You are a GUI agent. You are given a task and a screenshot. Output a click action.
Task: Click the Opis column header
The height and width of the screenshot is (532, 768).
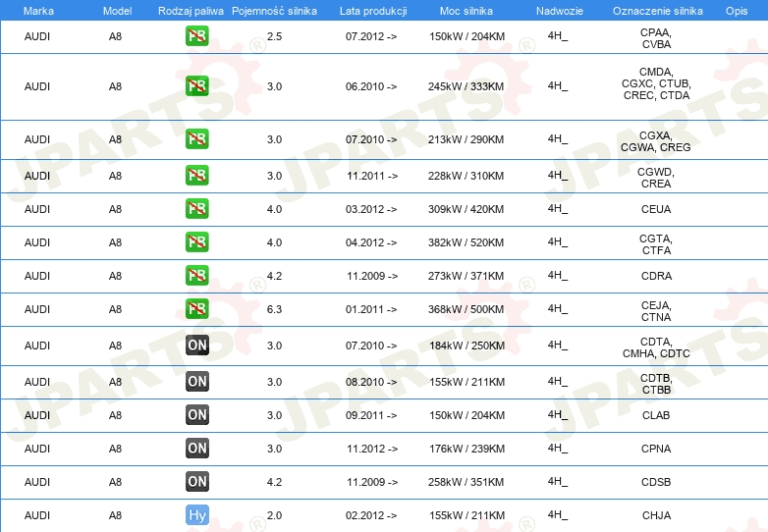pos(737,11)
